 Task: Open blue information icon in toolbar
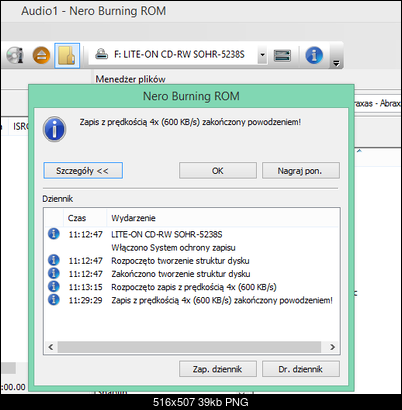point(314,55)
